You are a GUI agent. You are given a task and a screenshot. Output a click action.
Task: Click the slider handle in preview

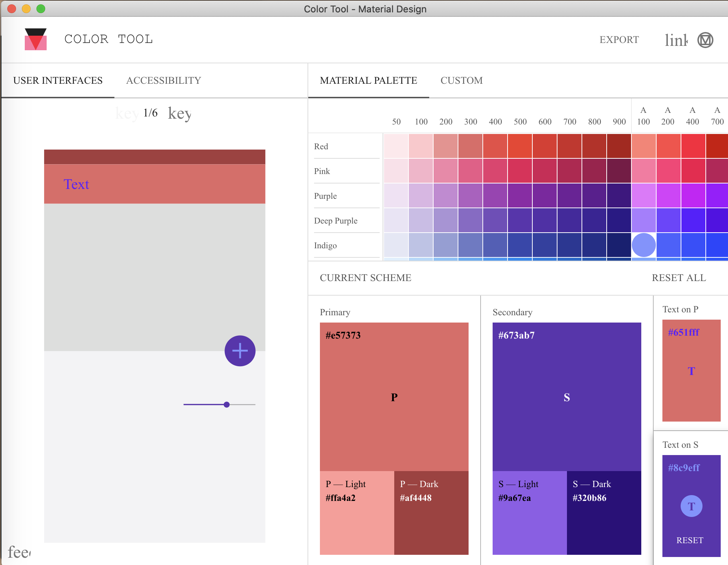[x=227, y=404]
